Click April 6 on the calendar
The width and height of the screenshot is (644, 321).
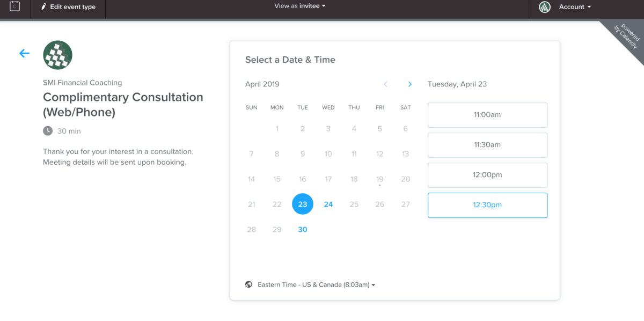coord(406,128)
